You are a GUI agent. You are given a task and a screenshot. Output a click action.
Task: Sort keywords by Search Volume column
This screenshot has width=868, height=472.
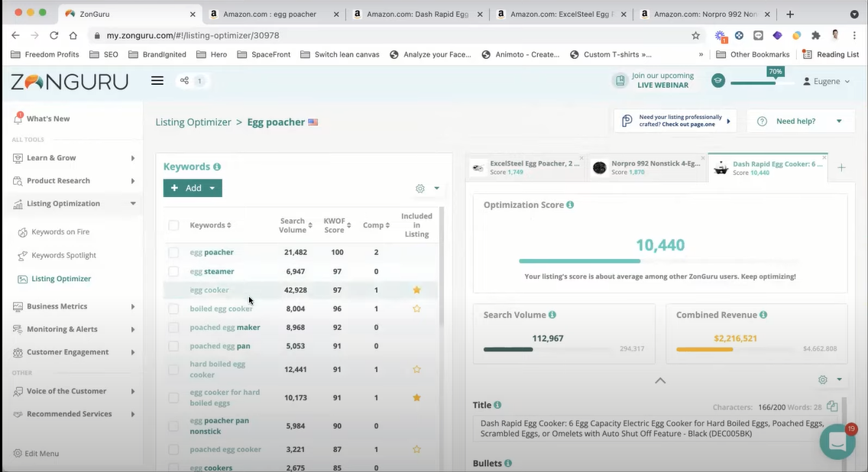(x=295, y=225)
